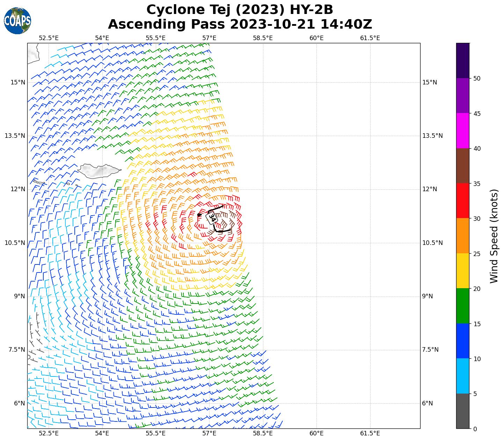The image size is (504, 441).
Task: Click the black cyclone center dot
Action: (x=199, y=215)
